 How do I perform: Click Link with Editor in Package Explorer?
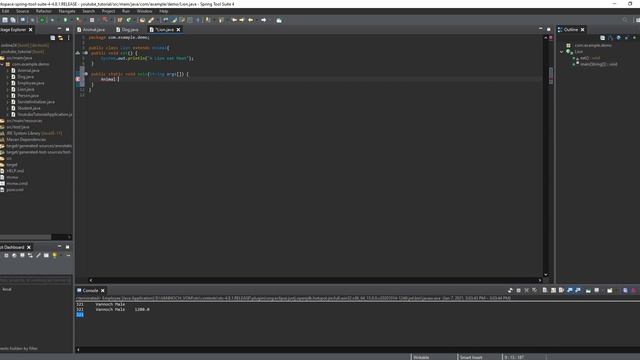click(60, 38)
